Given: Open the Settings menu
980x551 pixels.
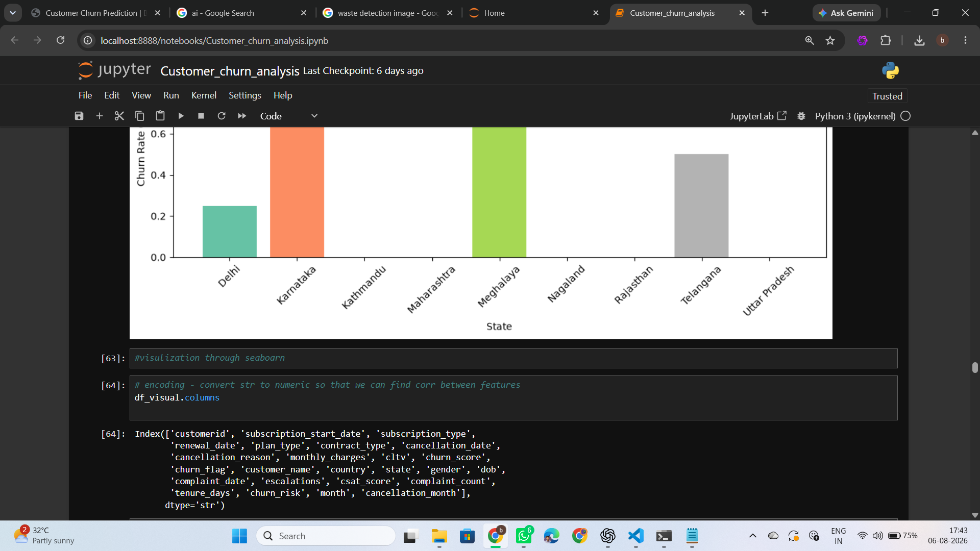Looking at the screenshot, I should coord(245,95).
